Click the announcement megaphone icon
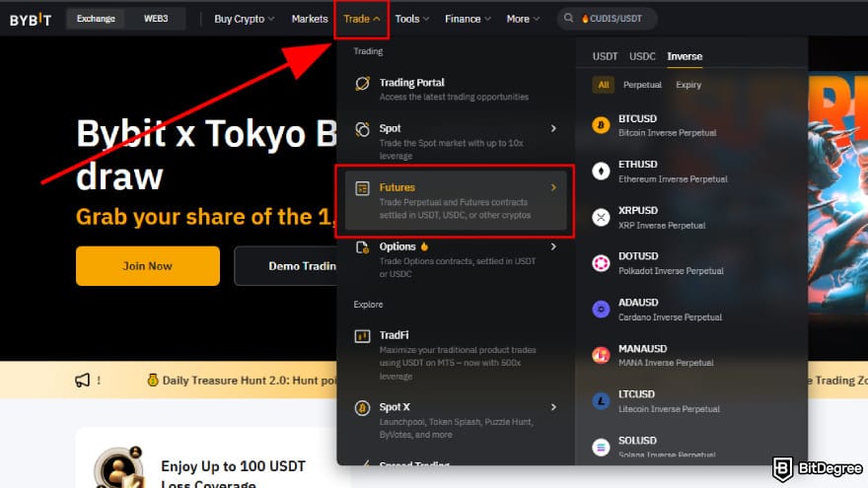 pyautogui.click(x=83, y=381)
